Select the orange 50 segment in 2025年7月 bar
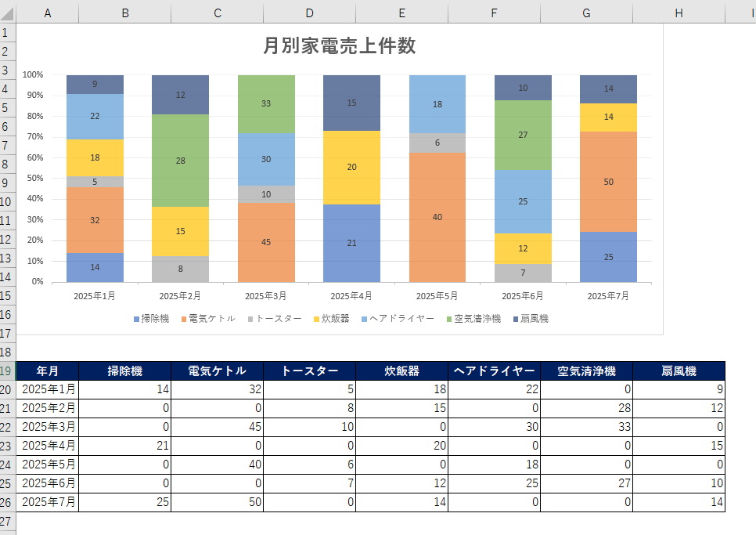This screenshot has height=535, width=756. click(x=608, y=182)
